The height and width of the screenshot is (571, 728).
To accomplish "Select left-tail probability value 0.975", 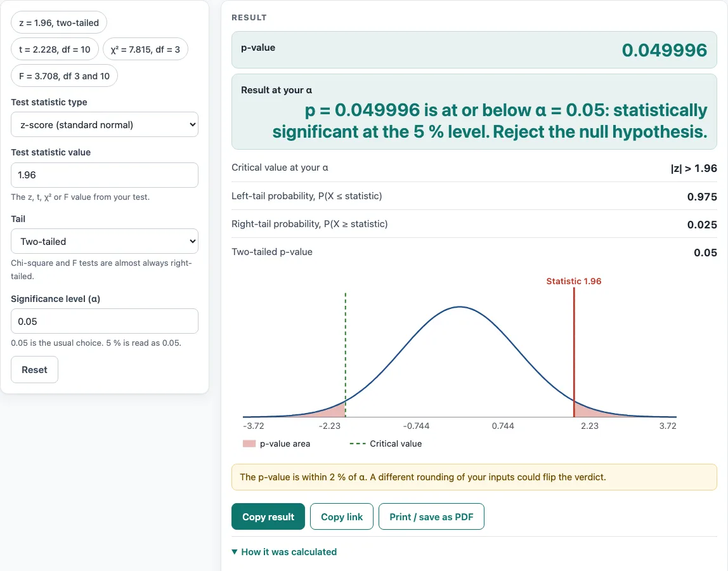I will click(x=702, y=197).
